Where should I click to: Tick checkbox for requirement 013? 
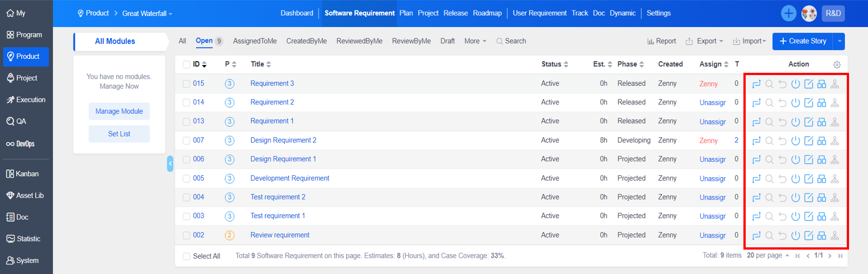click(x=186, y=122)
